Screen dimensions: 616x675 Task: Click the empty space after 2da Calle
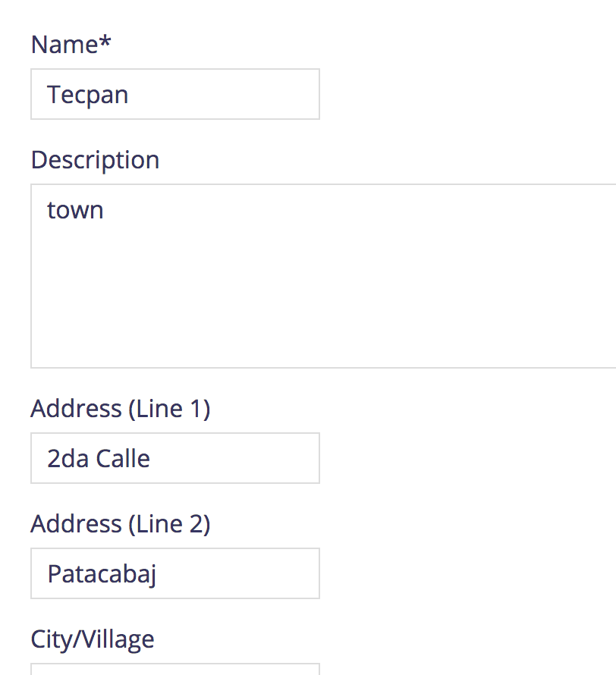click(234, 458)
